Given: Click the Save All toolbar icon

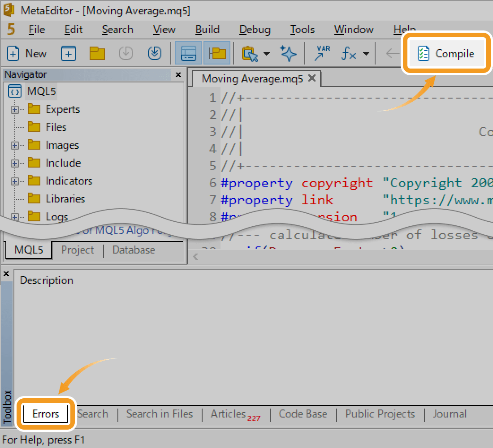Looking at the screenshot, I should click(155, 54).
